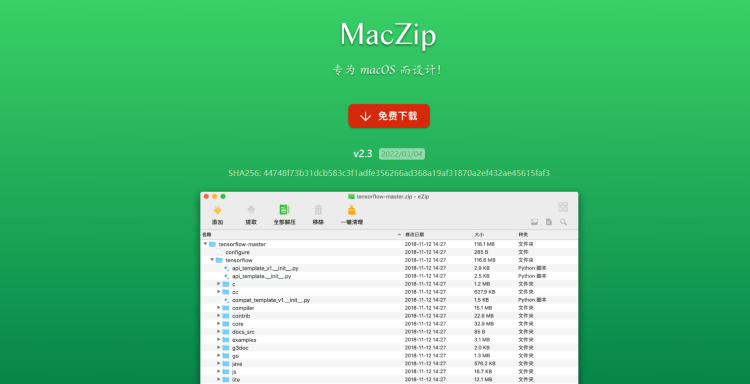Screen dimensions: 750x384
Task: Expand the c folder
Action: (x=219, y=284)
